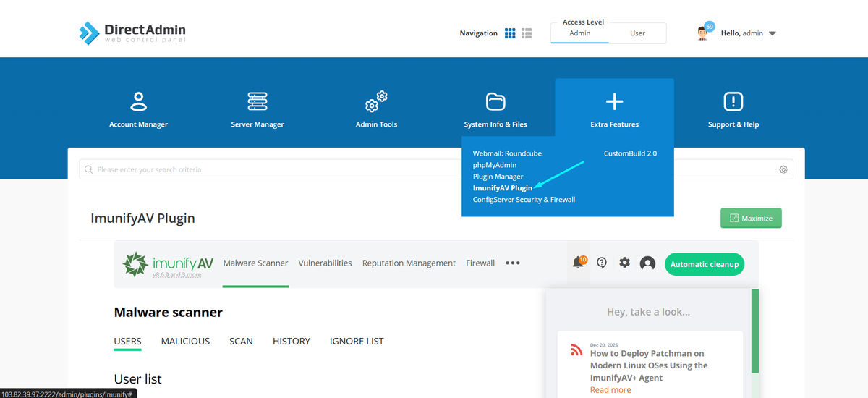Image resolution: width=868 pixels, height=398 pixels.
Task: Open Imunify settings gear icon
Action: pos(624,263)
